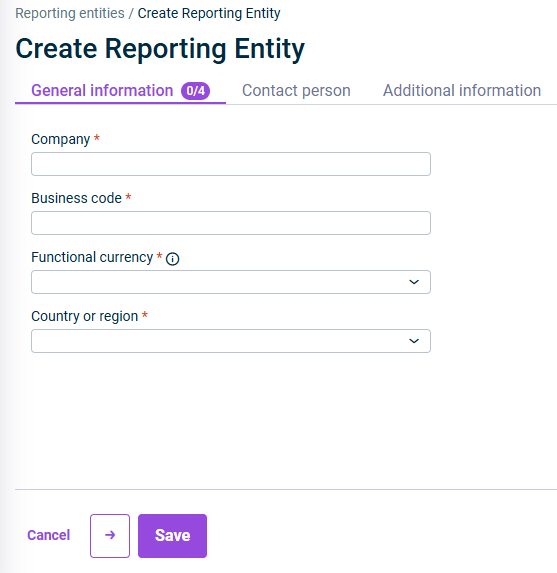Click the Save button

173,536
